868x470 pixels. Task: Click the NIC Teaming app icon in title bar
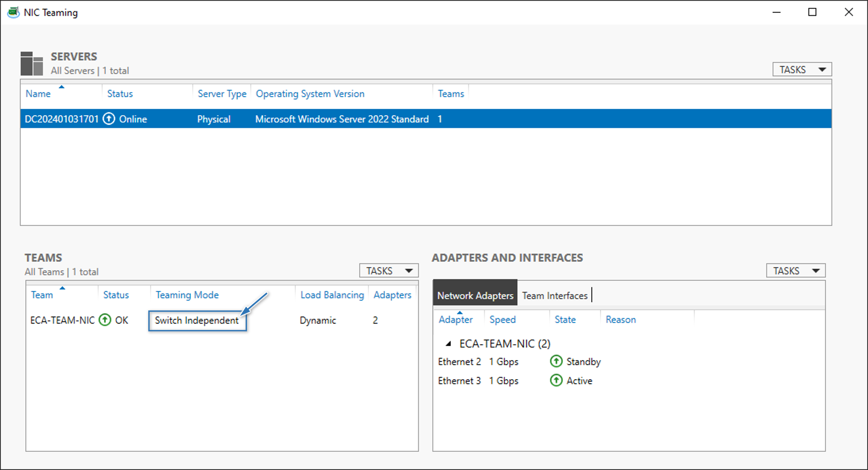[13, 12]
